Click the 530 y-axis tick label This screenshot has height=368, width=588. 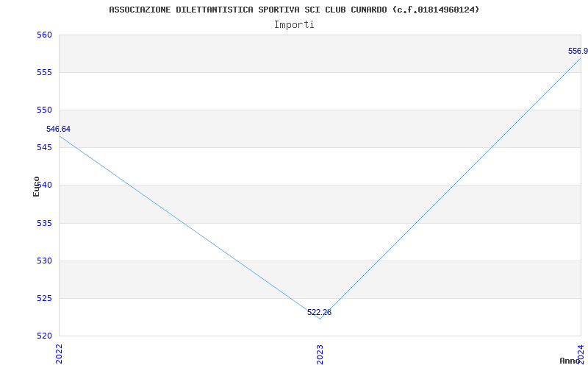pyautogui.click(x=44, y=261)
